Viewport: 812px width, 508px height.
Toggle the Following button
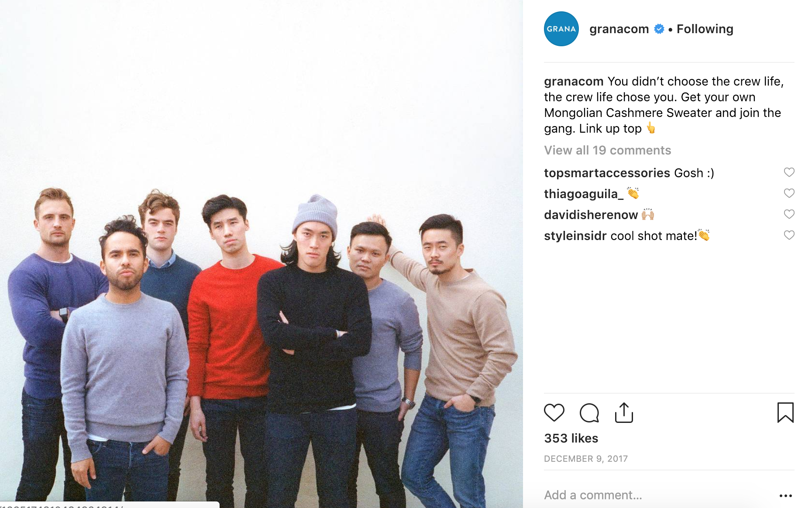(x=705, y=29)
